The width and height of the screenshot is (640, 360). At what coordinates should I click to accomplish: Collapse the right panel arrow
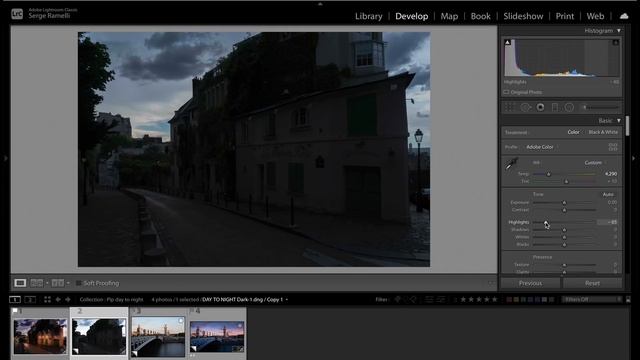click(633, 158)
